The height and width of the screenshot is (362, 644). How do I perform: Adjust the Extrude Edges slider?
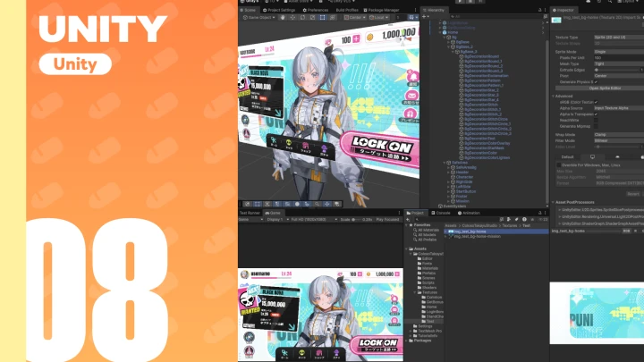(x=618, y=71)
